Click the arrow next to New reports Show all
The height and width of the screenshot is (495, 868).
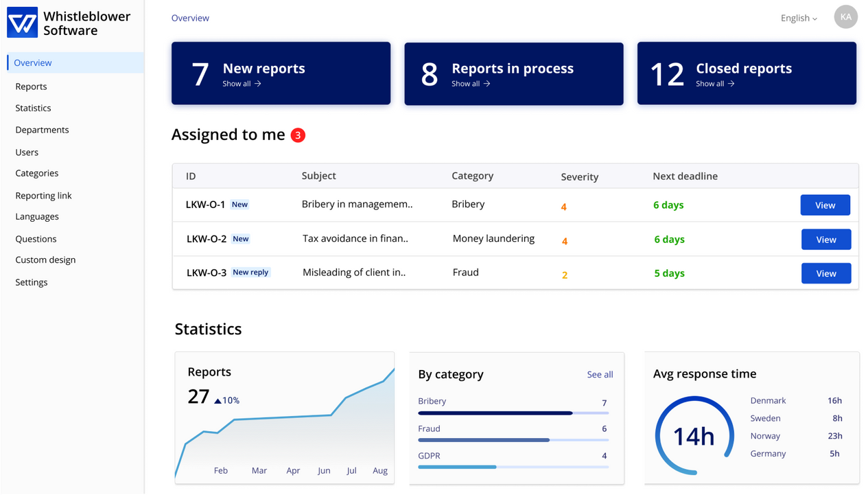tap(258, 84)
